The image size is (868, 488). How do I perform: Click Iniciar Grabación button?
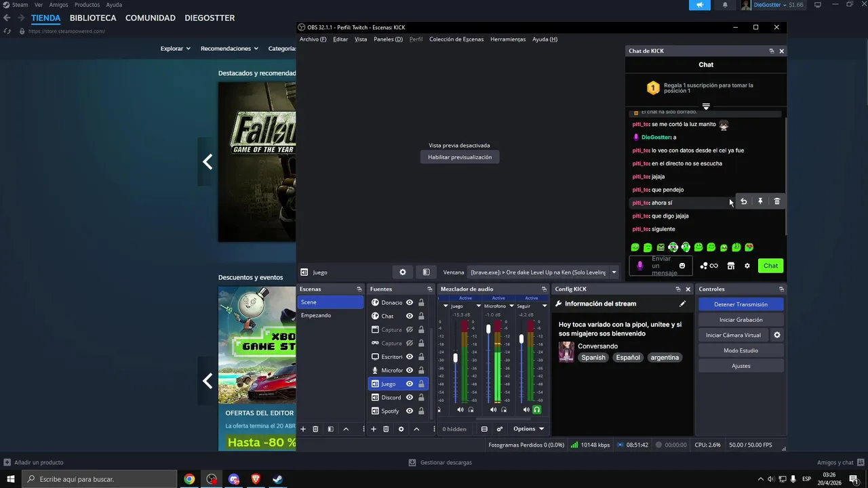(741, 320)
